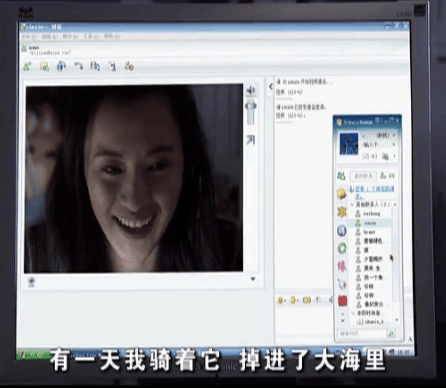This screenshot has width=446, height=388.
Task: Collapse the video pane with left arrow
Action: [271, 87]
